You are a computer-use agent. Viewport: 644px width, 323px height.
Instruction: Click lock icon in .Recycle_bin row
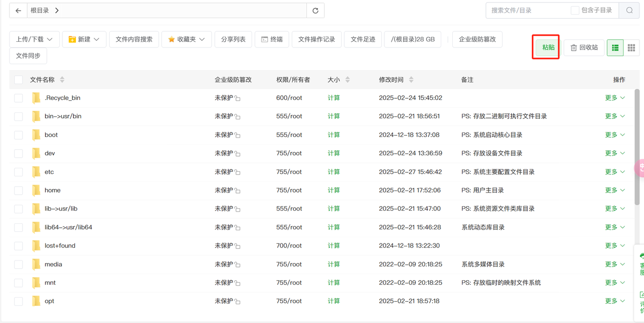coord(237,98)
